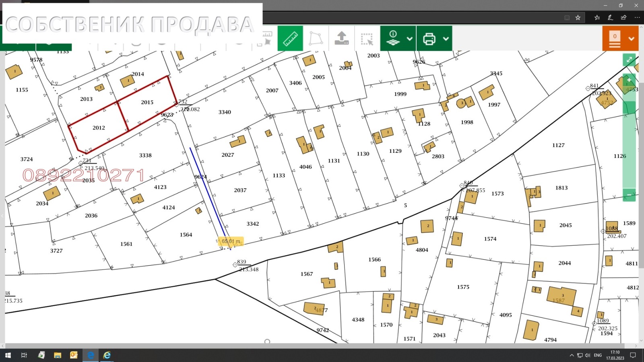
Task: Click the upload data toolbar icon
Action: point(341,38)
